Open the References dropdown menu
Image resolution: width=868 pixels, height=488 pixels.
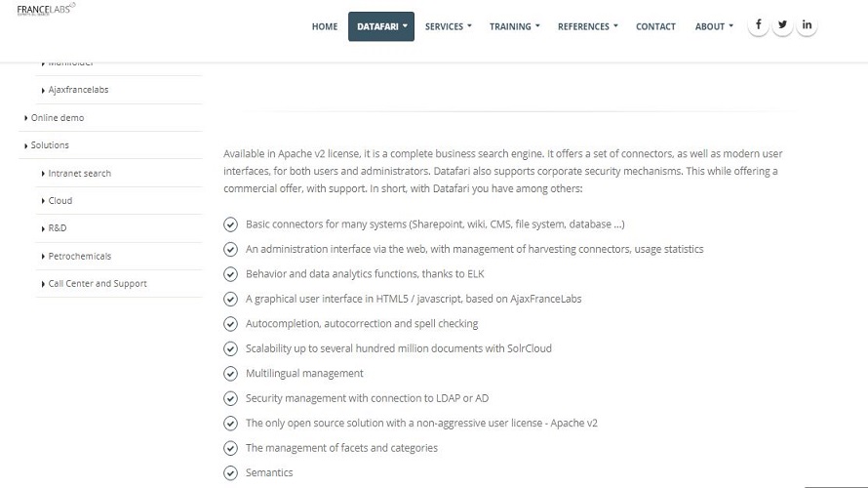pos(587,26)
